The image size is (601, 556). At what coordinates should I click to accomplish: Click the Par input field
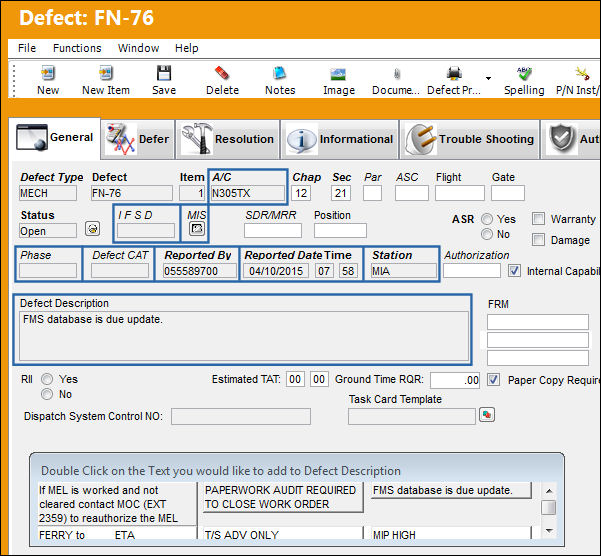(373, 193)
